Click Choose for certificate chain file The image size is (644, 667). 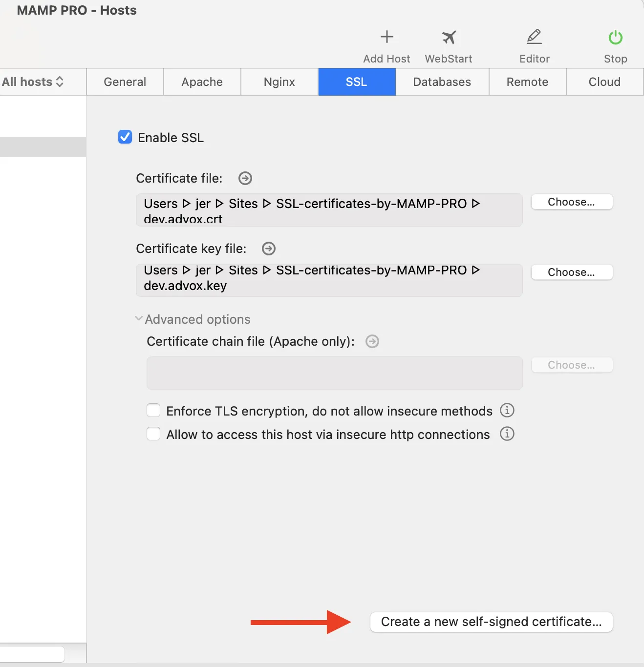pyautogui.click(x=572, y=365)
